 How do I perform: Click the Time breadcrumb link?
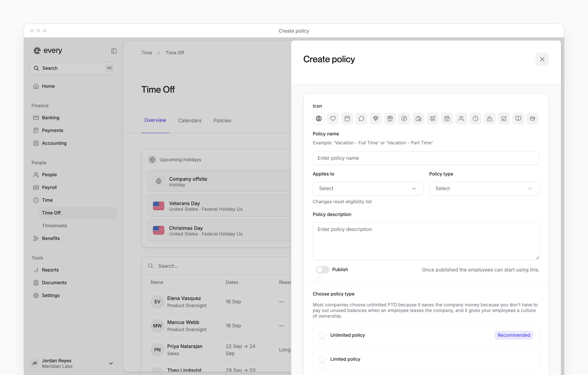(146, 53)
